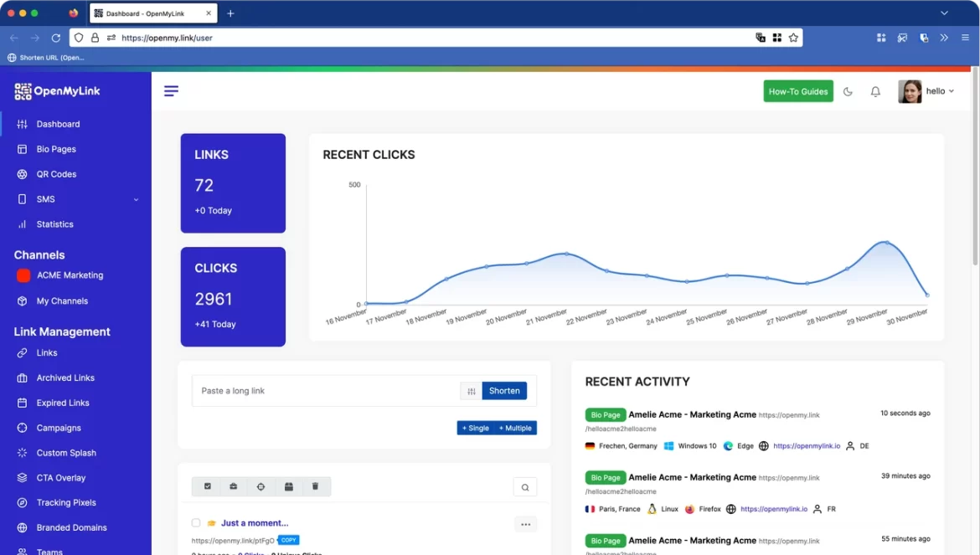Click the user avatar picture
The height and width of the screenshot is (555, 980).
910,91
